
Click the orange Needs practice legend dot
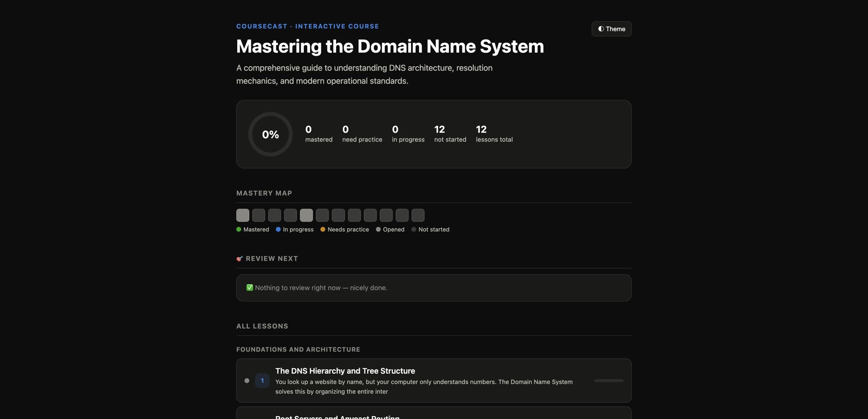pyautogui.click(x=323, y=229)
